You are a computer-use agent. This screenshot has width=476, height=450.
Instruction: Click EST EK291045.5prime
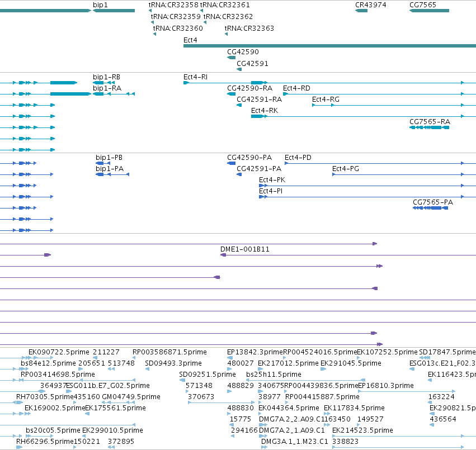(351, 363)
